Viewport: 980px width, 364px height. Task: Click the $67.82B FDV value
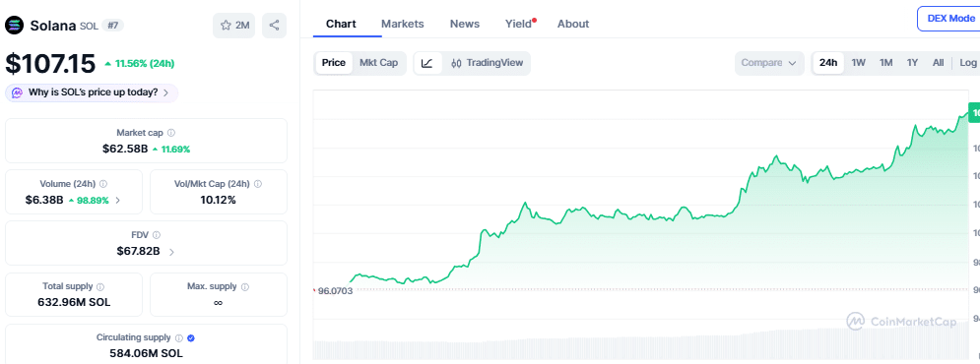138,252
